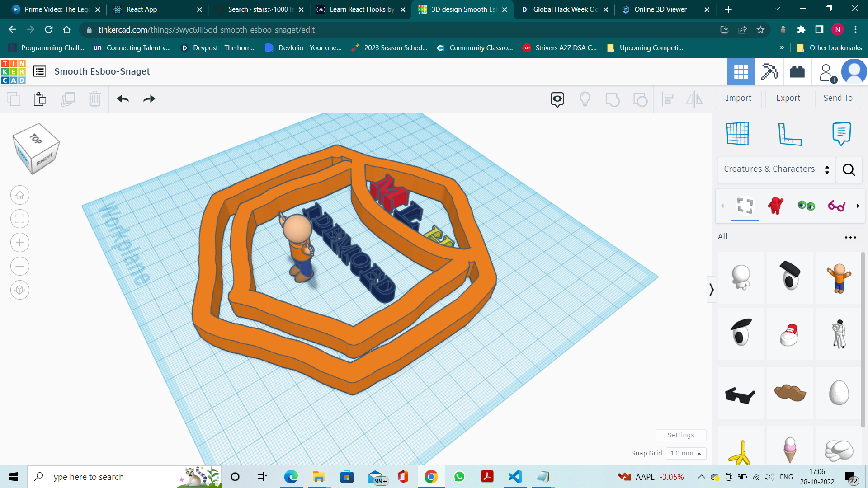This screenshot has height=488, width=868.
Task: Open the Ruler helper tool
Action: 790,133
